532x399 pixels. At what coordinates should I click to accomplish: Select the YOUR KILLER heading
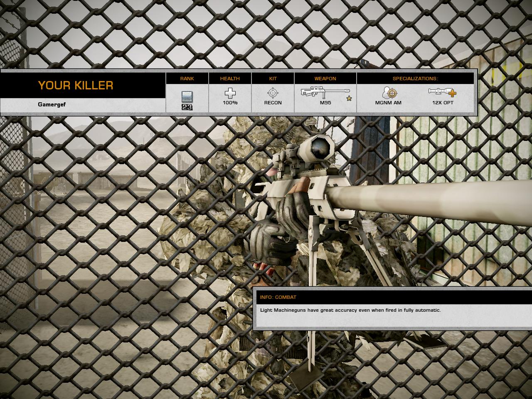[76, 85]
